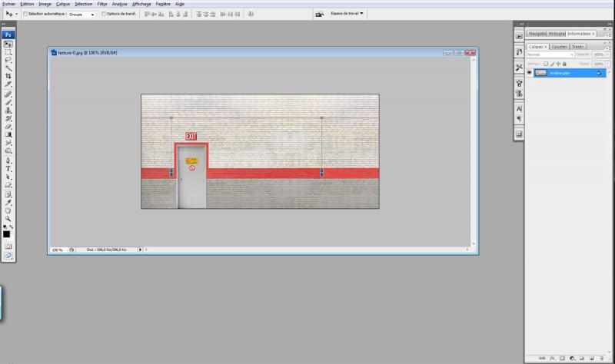Open the Groupe dropdown in options bar
This screenshot has height=364, width=615.
[82, 14]
